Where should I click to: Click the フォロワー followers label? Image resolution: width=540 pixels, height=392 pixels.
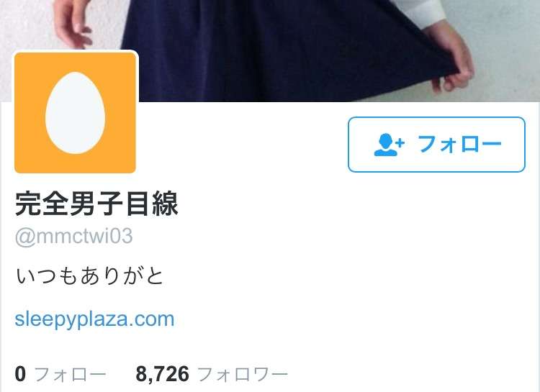243,375
